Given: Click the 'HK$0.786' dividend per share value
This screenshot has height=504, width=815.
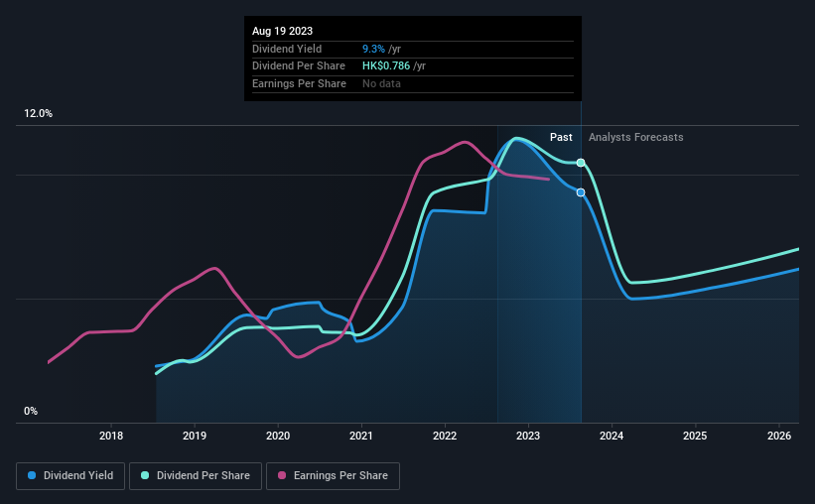Looking at the screenshot, I should (x=386, y=66).
